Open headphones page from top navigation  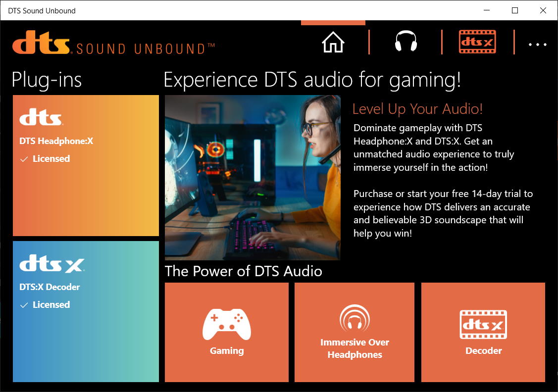tap(406, 42)
